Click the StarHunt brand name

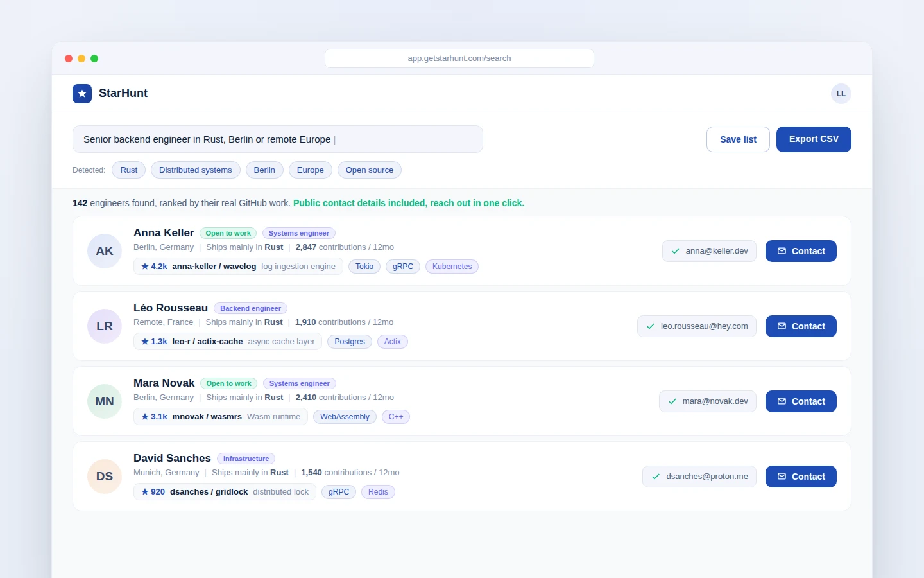click(123, 94)
